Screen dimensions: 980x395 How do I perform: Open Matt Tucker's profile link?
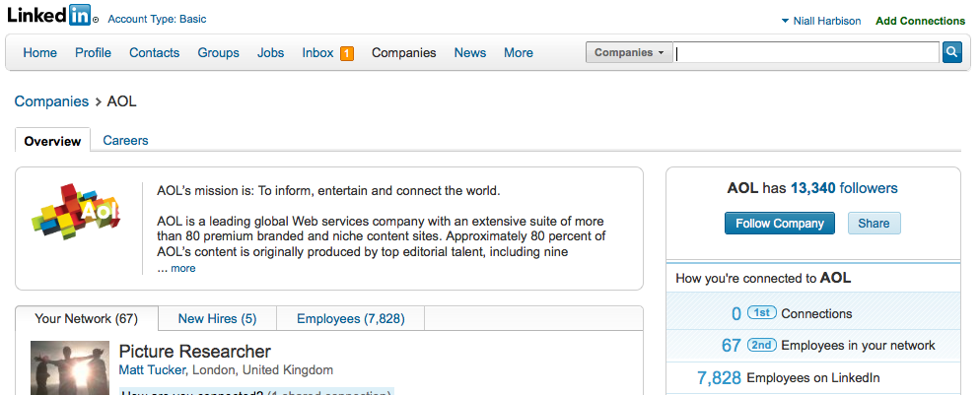(152, 370)
